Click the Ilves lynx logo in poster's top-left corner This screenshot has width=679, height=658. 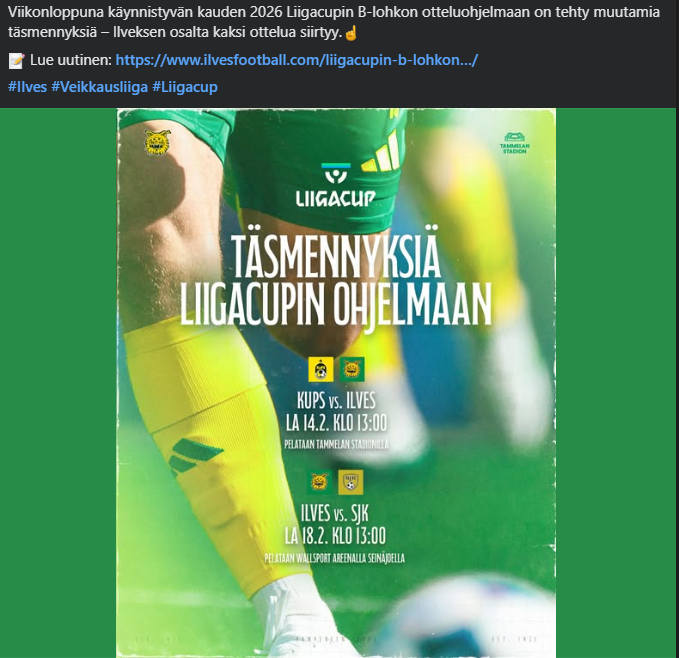pyautogui.click(x=158, y=142)
